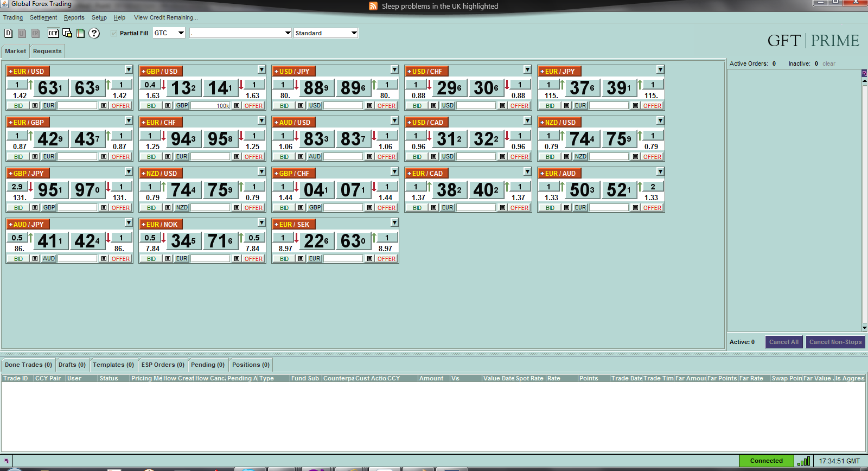Image resolution: width=868 pixels, height=471 pixels.
Task: Click OFFER button in EUR/CHF tile
Action: (x=253, y=157)
